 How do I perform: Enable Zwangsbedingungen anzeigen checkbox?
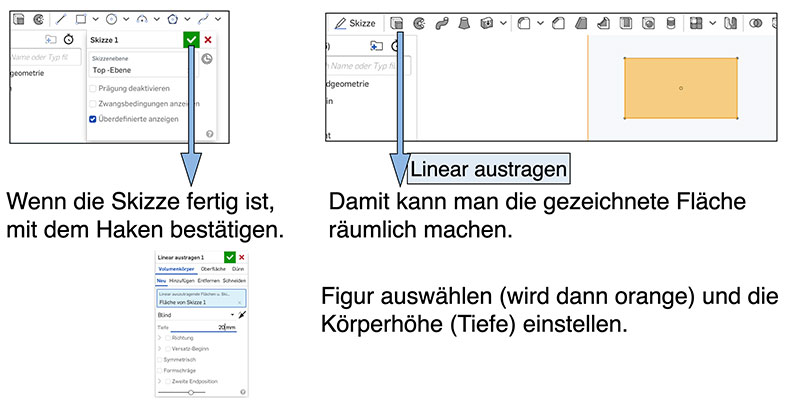(x=94, y=104)
